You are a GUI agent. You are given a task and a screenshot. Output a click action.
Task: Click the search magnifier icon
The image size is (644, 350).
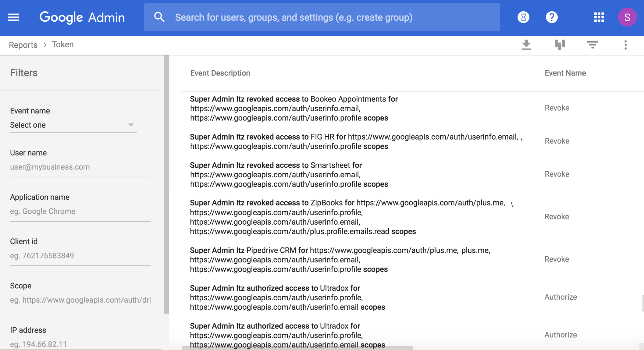click(x=159, y=17)
